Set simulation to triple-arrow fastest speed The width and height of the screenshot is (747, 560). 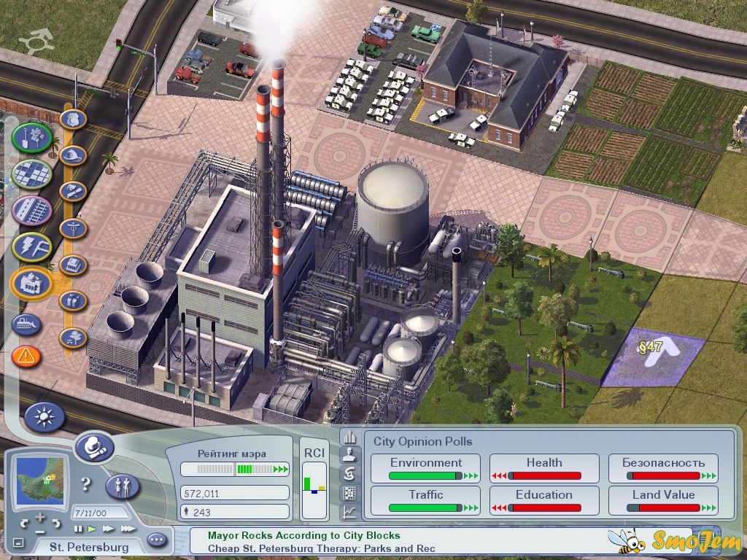(x=128, y=529)
